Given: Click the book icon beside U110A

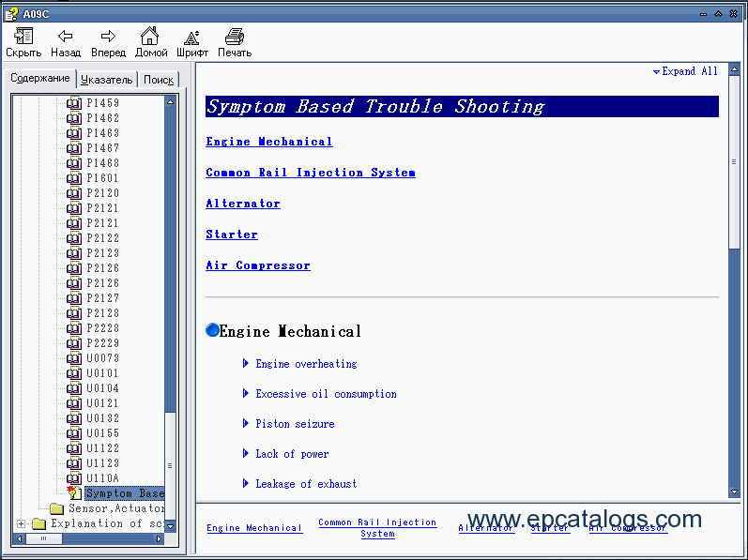Looking at the screenshot, I should pyautogui.click(x=74, y=478).
